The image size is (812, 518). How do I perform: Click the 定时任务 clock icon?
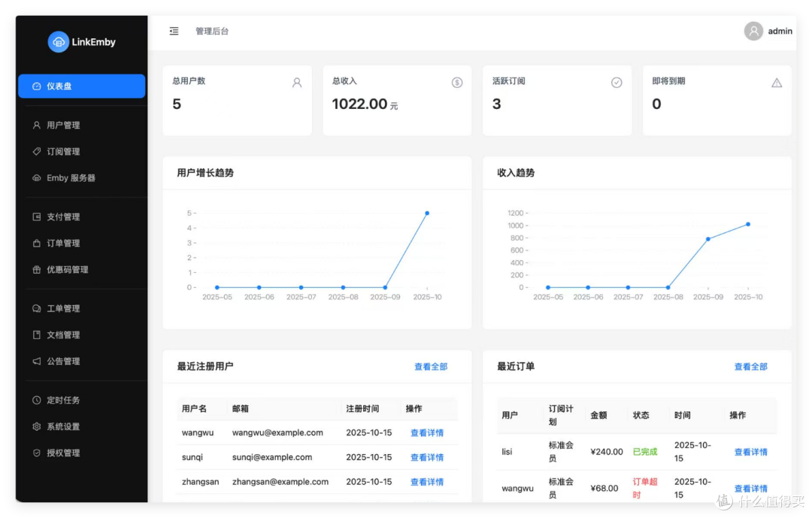[36, 400]
